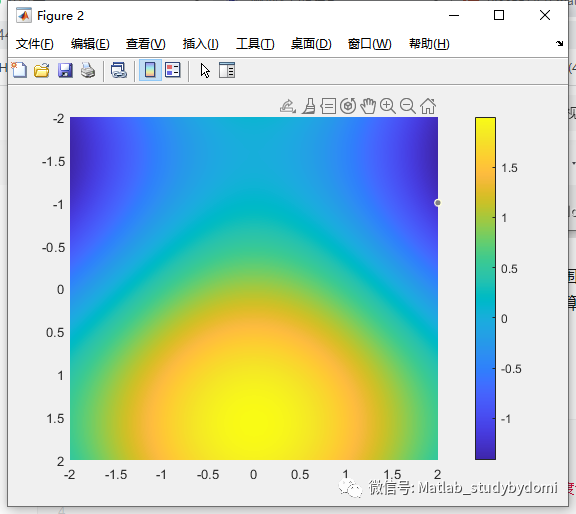Select the Zoom Out magnifier tool
Image resolution: width=576 pixels, height=514 pixels.
(x=408, y=106)
